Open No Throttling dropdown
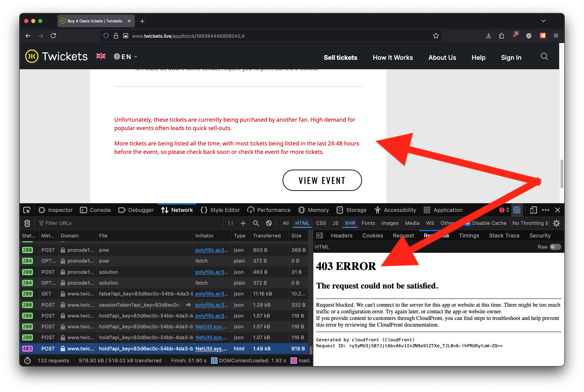Image resolution: width=584 pixels, height=392 pixels. (530, 223)
